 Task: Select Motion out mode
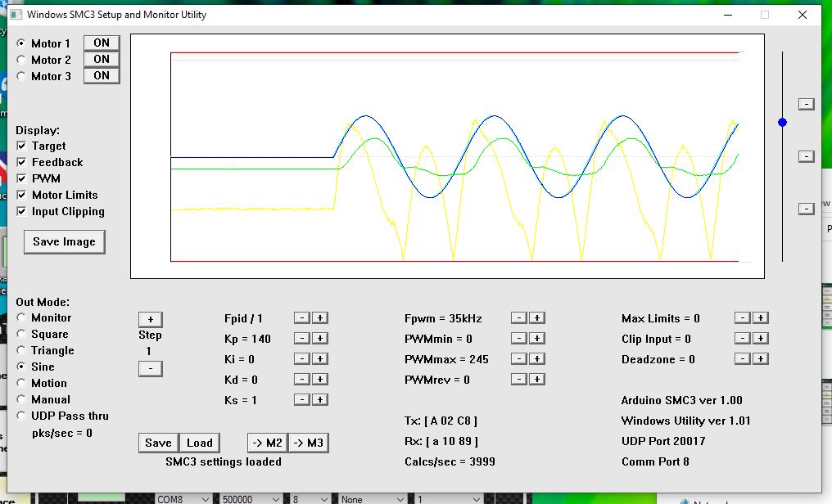[21, 383]
